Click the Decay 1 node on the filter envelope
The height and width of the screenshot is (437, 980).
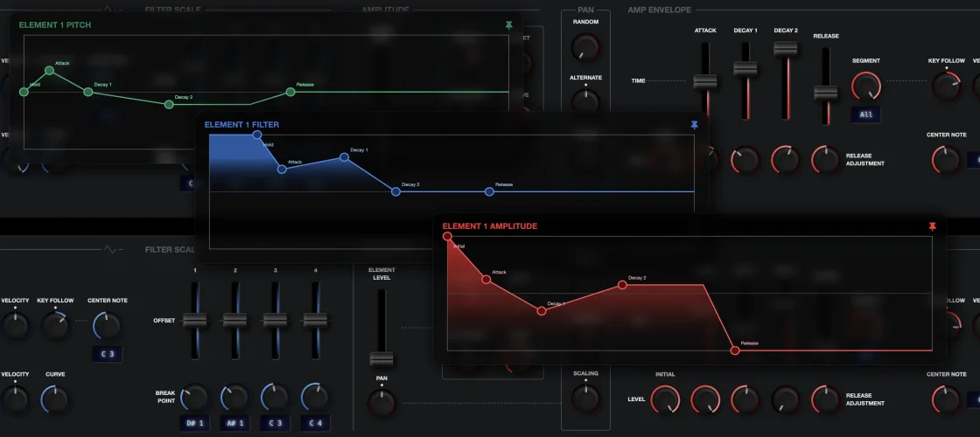coord(345,157)
